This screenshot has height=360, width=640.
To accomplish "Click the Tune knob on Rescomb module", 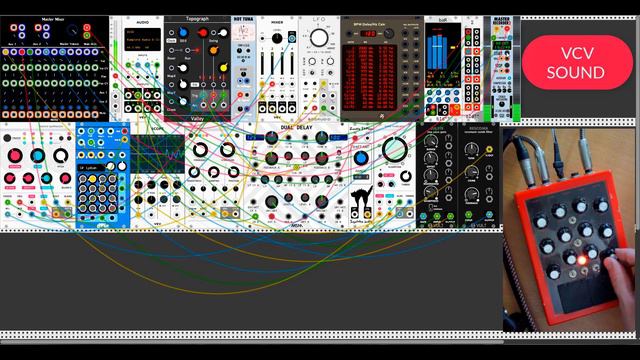I will (x=472, y=149).
